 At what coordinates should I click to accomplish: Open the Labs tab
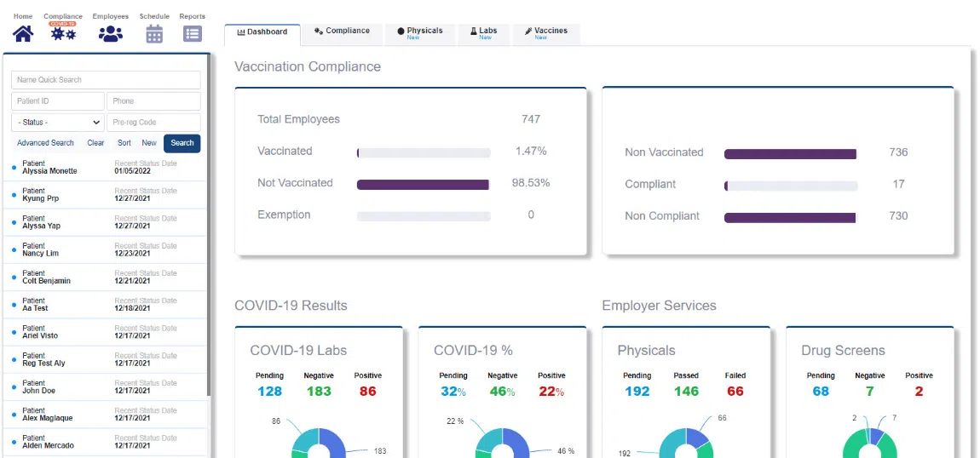pyautogui.click(x=483, y=31)
